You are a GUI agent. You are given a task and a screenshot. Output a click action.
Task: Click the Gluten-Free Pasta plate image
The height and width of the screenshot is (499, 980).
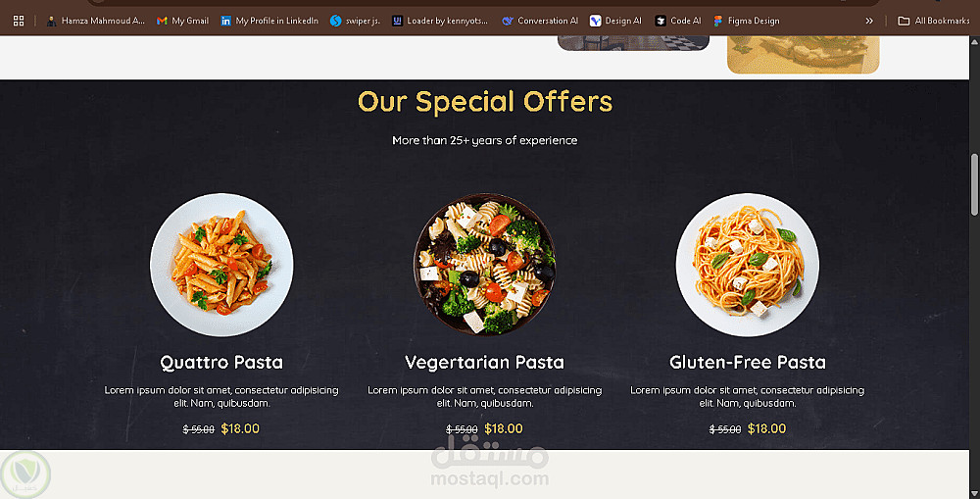[748, 265]
